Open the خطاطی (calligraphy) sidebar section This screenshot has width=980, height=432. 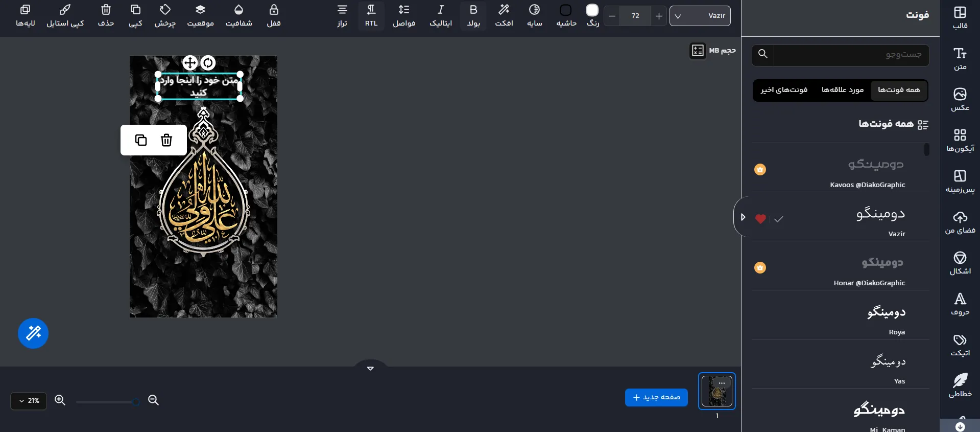pos(960,385)
